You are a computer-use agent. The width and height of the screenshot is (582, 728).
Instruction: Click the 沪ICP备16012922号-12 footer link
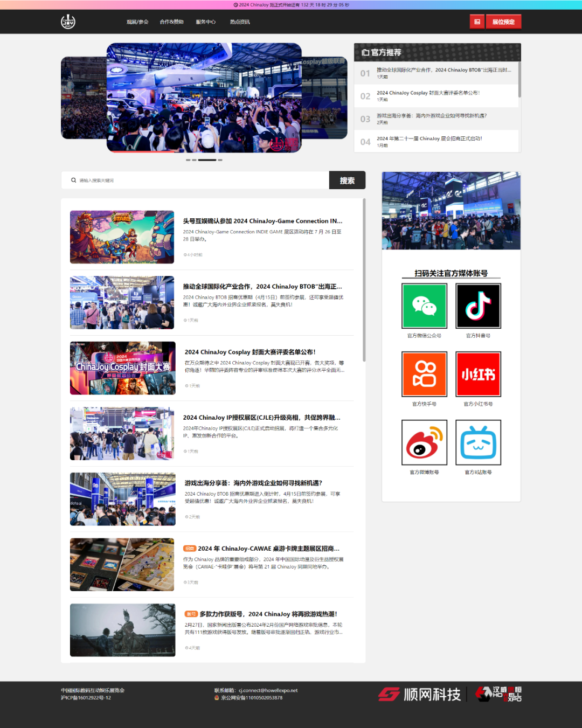pyautogui.click(x=86, y=698)
